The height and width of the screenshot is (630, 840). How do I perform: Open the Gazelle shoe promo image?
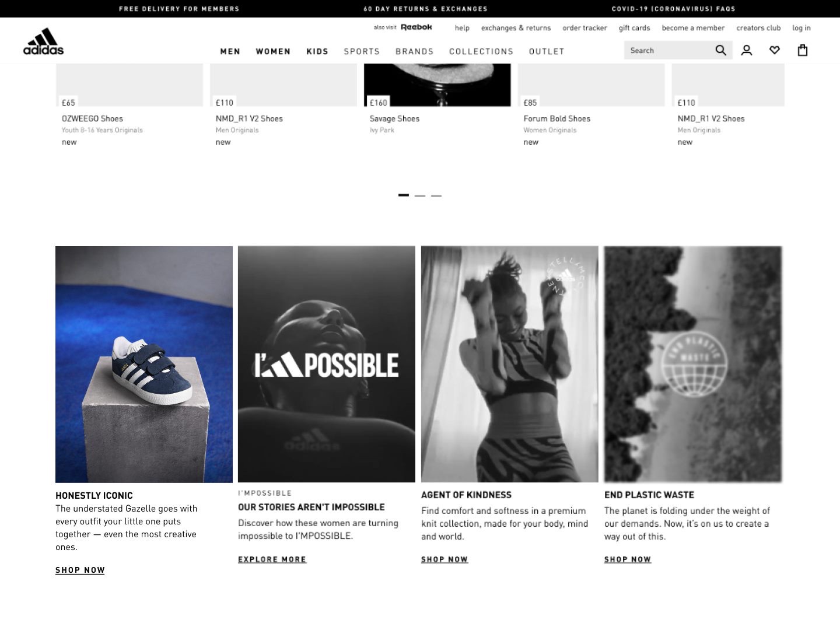click(x=144, y=364)
